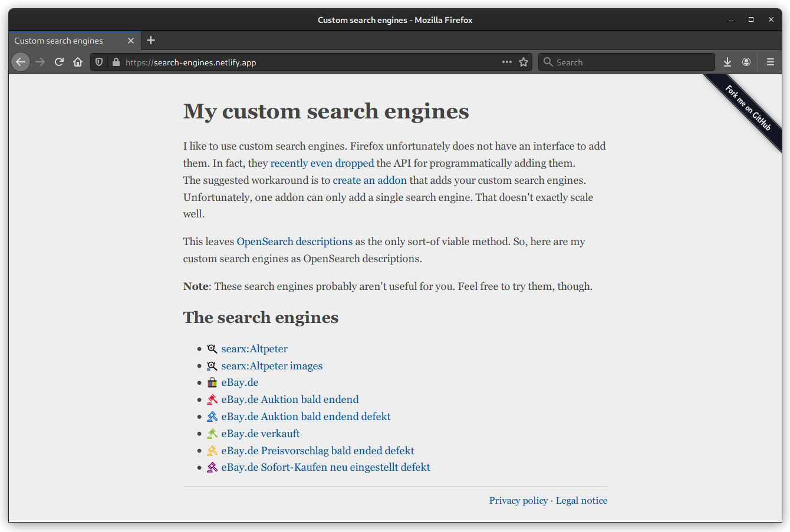Click the eBay.de shopping bag icon
This screenshot has height=532, width=790.
(x=212, y=382)
